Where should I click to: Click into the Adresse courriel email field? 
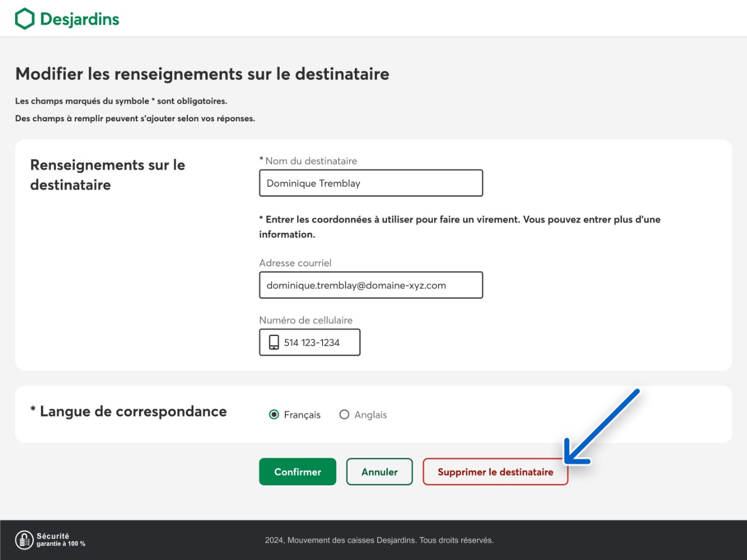pos(371,285)
